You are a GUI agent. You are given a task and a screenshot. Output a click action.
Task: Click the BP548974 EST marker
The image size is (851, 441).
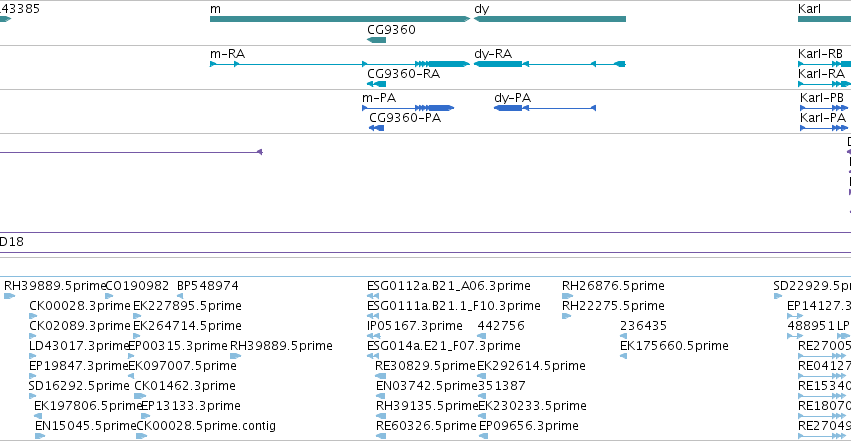(x=180, y=296)
